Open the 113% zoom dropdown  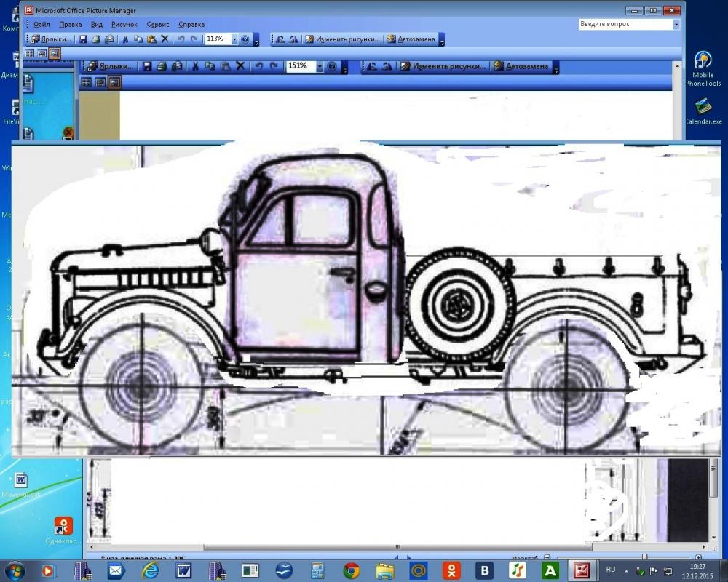point(234,39)
